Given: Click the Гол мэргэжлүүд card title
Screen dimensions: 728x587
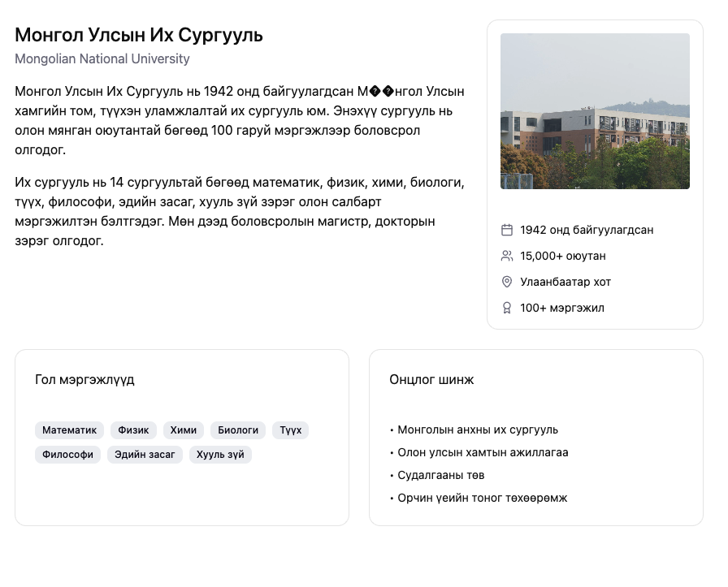Looking at the screenshot, I should point(84,379).
